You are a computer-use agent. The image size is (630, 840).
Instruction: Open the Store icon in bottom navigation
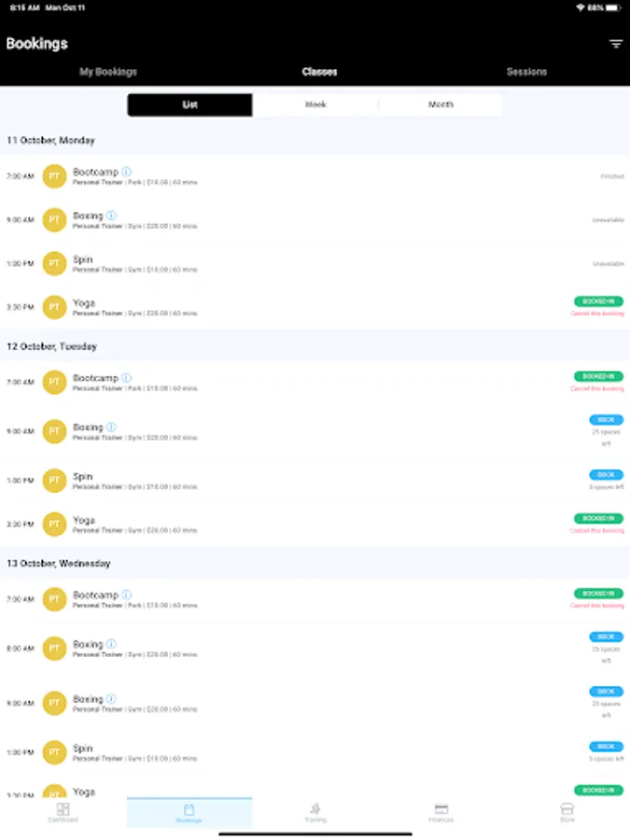(x=567, y=809)
